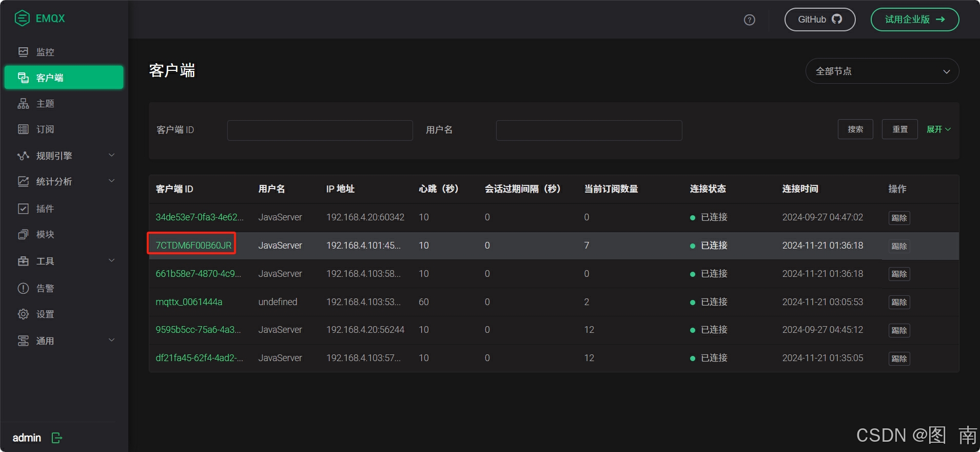The width and height of the screenshot is (980, 452).
Task: Click IP cell 192.168.4.20:56244
Action: [365, 330]
